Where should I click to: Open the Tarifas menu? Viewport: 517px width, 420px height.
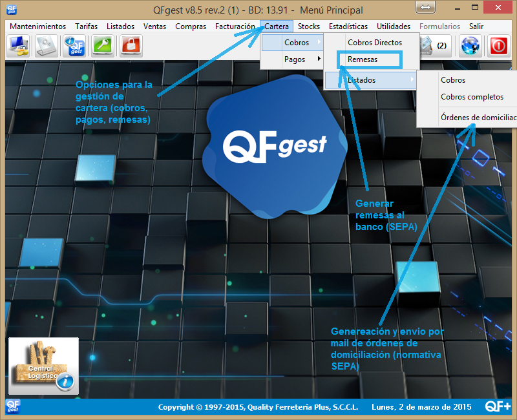(x=87, y=26)
